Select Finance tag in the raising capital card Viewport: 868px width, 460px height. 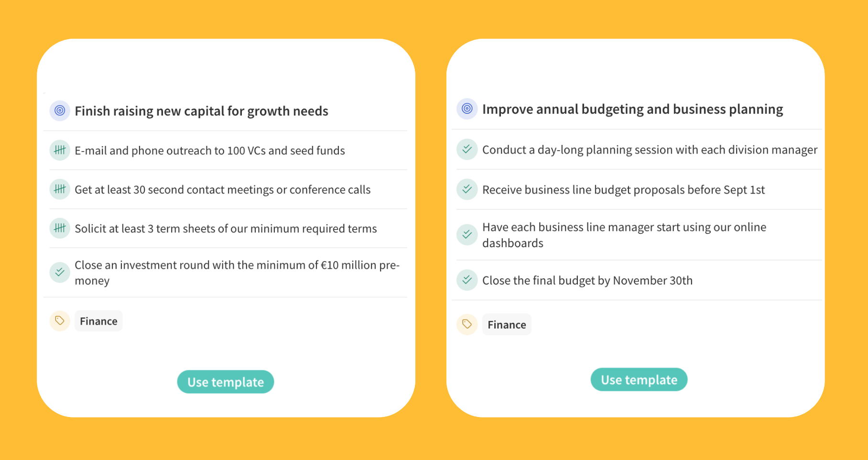98,321
